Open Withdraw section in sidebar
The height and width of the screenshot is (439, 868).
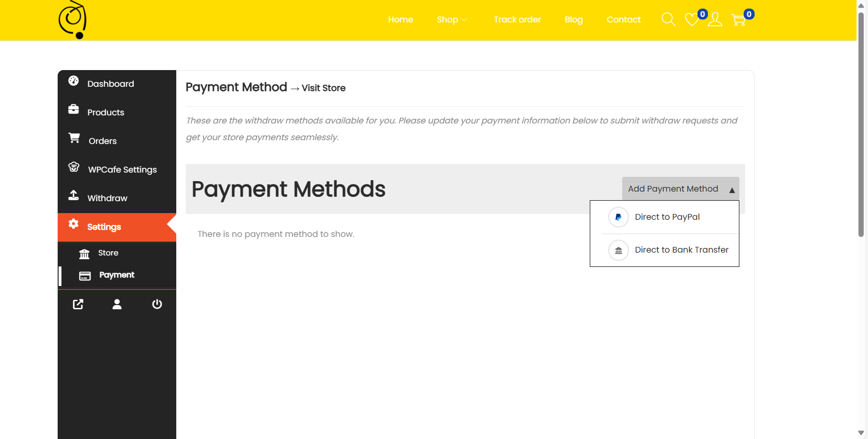(x=107, y=198)
